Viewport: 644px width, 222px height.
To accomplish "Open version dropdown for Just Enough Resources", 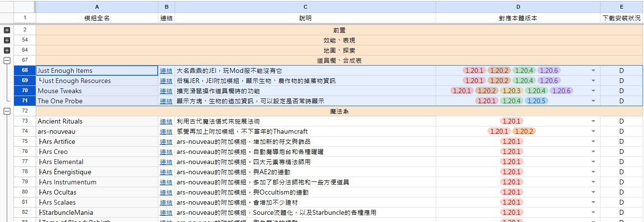I will pos(593,81).
